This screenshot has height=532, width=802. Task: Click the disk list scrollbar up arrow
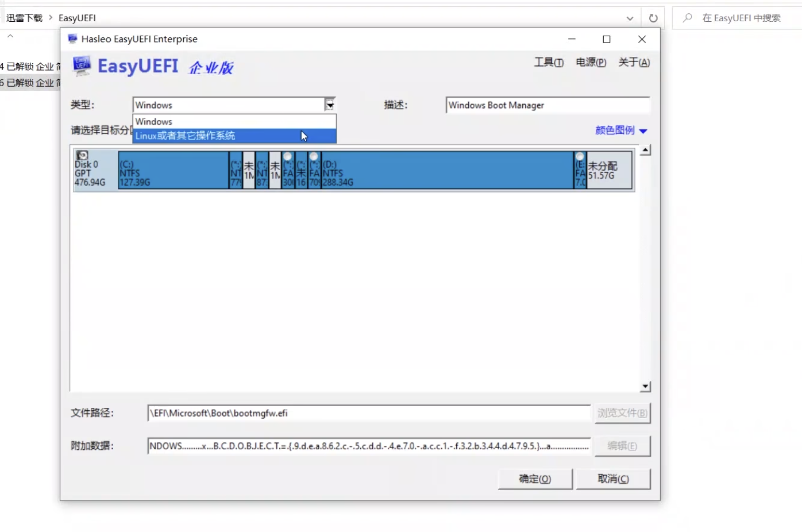click(645, 150)
